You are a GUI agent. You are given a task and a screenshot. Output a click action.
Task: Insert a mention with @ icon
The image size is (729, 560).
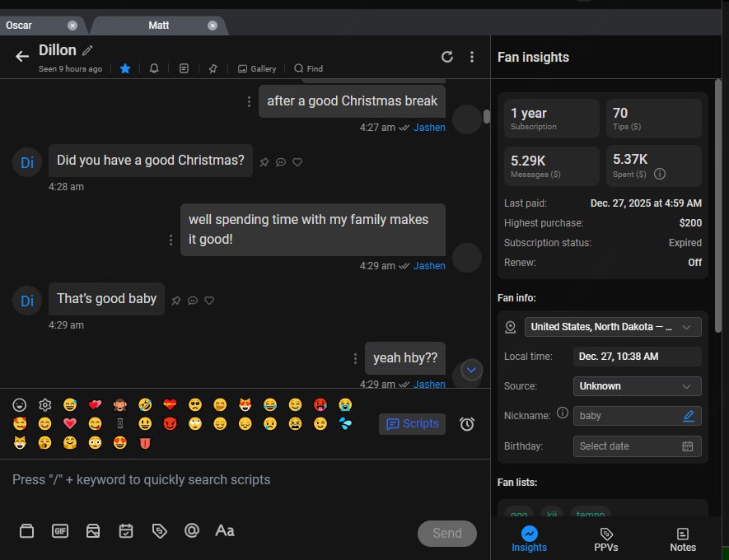[192, 530]
